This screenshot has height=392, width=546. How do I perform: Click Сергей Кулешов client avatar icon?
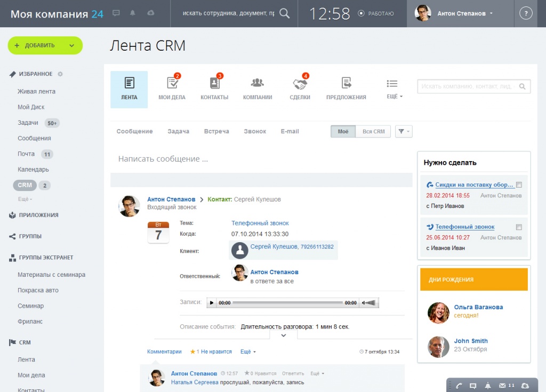[x=239, y=250]
